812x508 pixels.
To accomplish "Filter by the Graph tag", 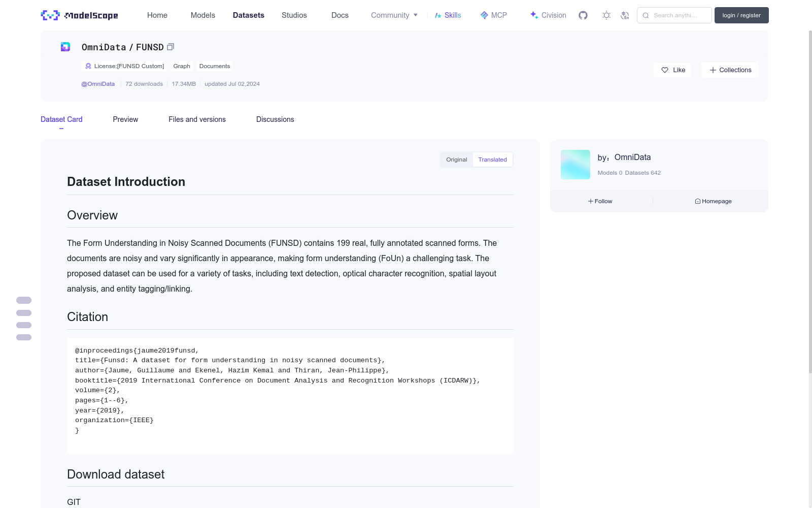I will coord(182,66).
